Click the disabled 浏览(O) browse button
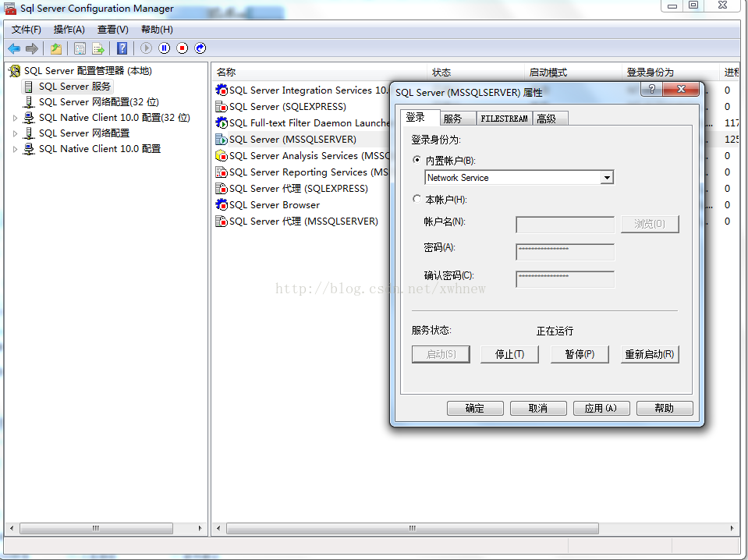Viewport: 748px width, 560px height. tap(650, 224)
